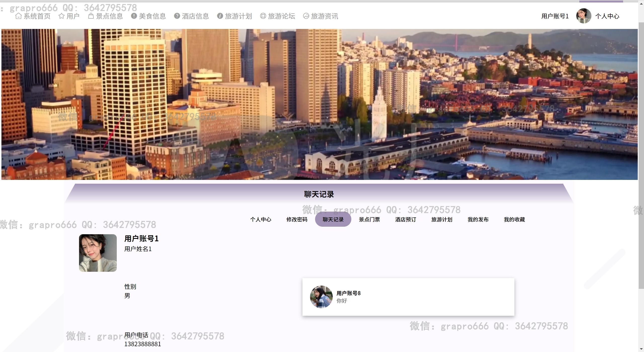Click the 用户账号1 label in the header
The image size is (644, 352).
[x=555, y=16]
